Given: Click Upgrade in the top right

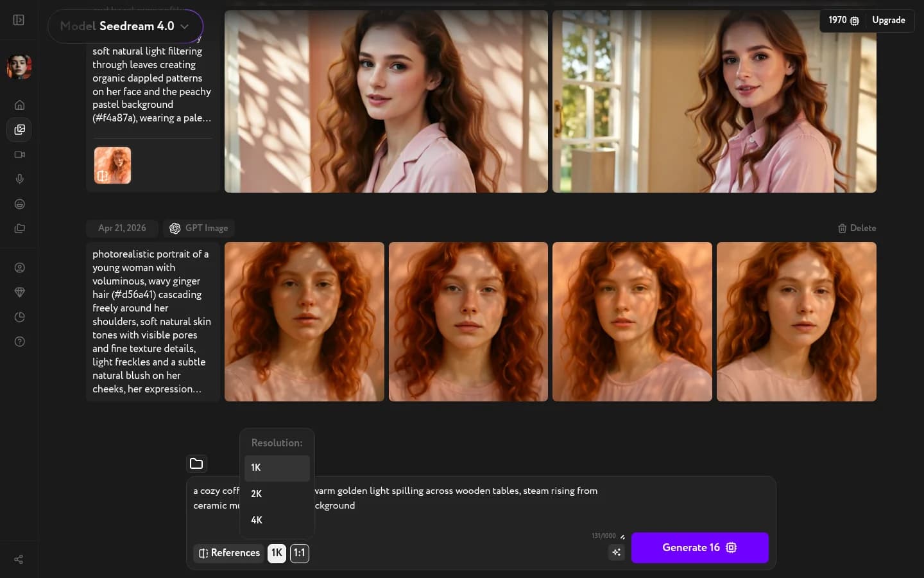Looking at the screenshot, I should click(x=889, y=20).
